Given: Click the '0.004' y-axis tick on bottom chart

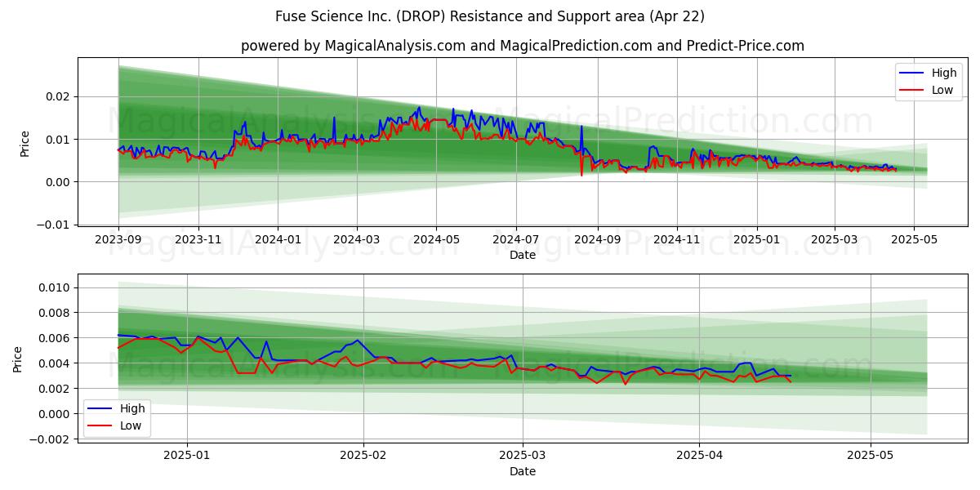Looking at the screenshot, I should [56, 363].
